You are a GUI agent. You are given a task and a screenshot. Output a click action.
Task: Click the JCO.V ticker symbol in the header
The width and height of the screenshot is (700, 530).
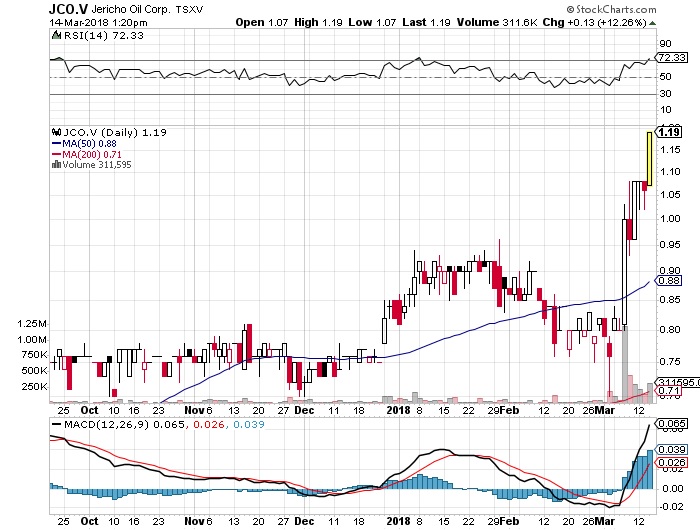click(x=68, y=9)
